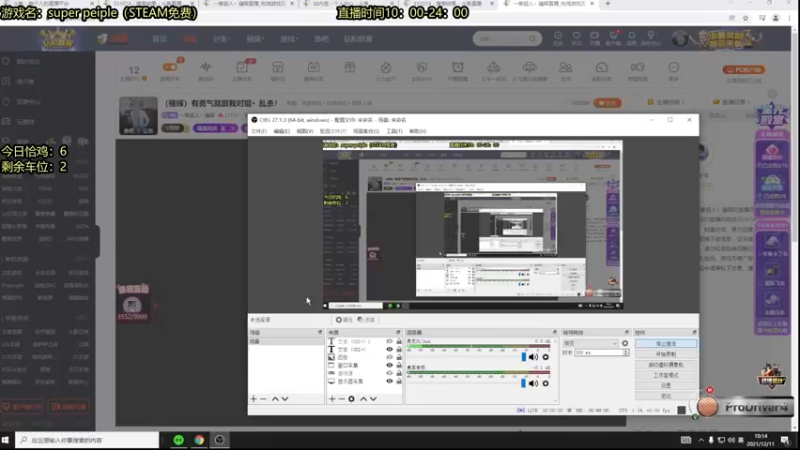Image resolution: width=800 pixels, height=450 pixels.
Task: Add a new scene with plus icon
Action: (254, 399)
